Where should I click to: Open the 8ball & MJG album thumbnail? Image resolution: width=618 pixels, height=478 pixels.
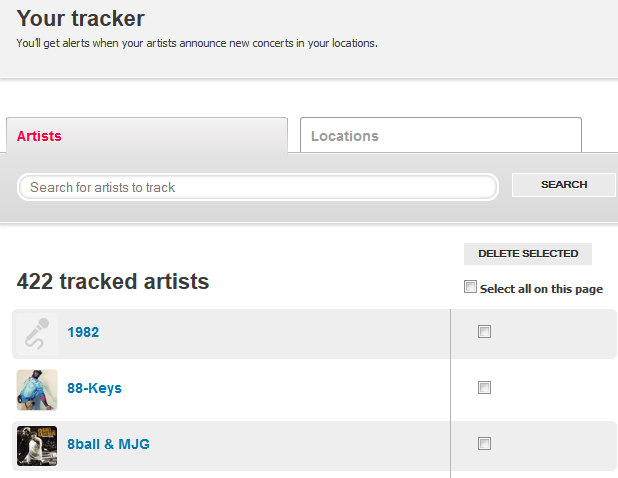pyautogui.click(x=37, y=446)
